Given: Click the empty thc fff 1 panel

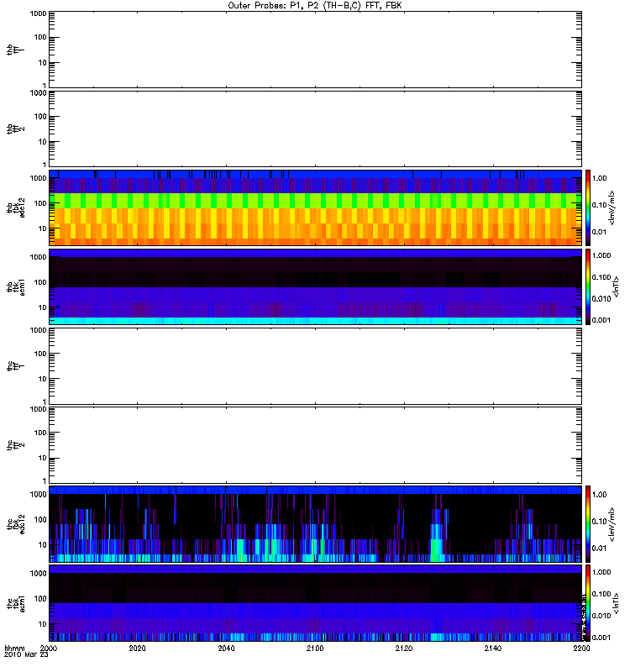Looking at the screenshot, I should [x=315, y=366].
